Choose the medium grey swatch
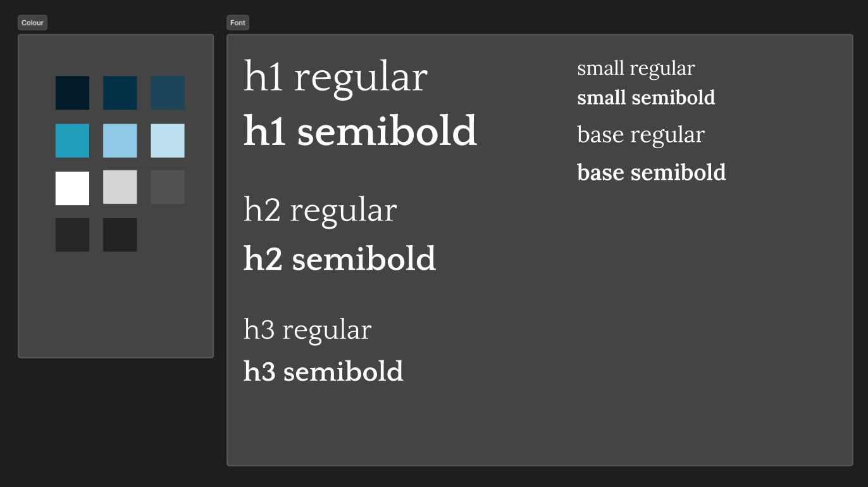Image resolution: width=868 pixels, height=487 pixels. click(x=167, y=187)
